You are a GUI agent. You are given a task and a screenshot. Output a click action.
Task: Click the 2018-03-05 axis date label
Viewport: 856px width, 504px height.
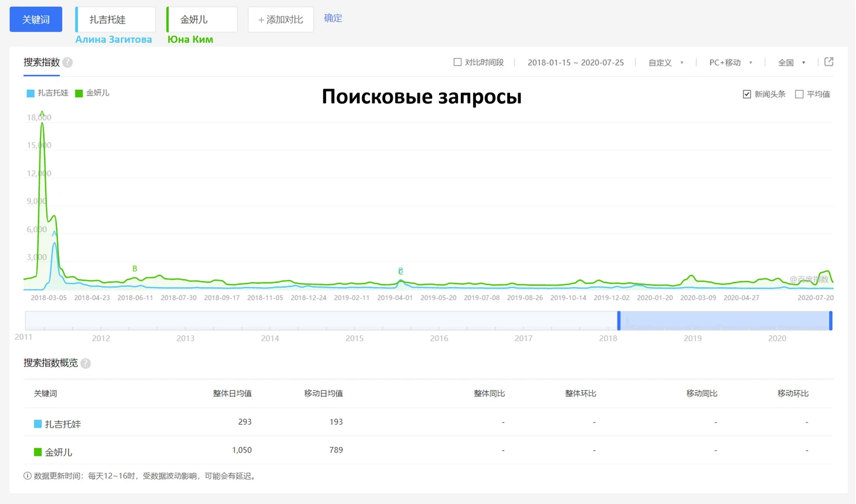coord(49,298)
